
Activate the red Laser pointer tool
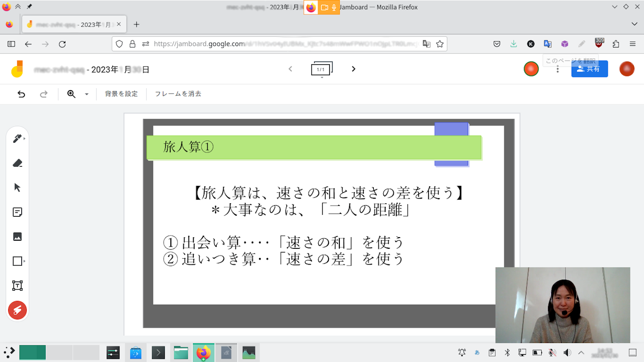(x=17, y=310)
